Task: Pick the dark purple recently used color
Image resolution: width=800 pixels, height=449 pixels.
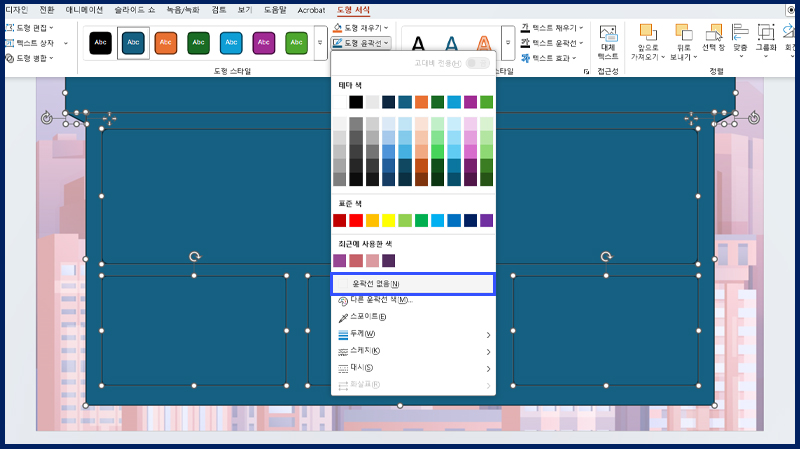Action: pyautogui.click(x=389, y=261)
